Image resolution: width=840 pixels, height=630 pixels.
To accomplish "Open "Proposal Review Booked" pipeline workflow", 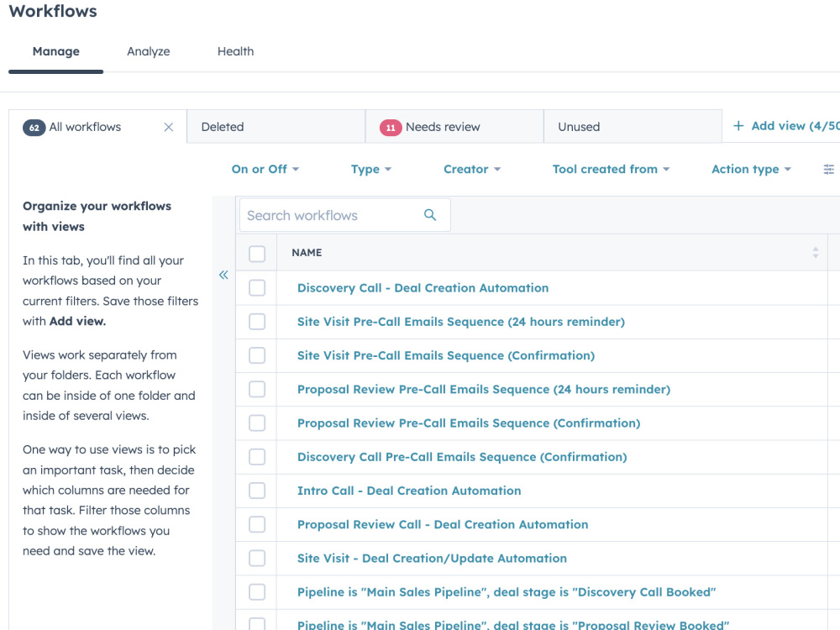I will click(513, 624).
